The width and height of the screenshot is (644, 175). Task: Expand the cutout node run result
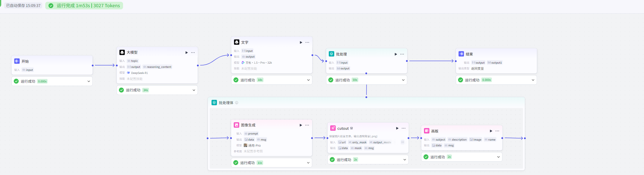pos(405,160)
